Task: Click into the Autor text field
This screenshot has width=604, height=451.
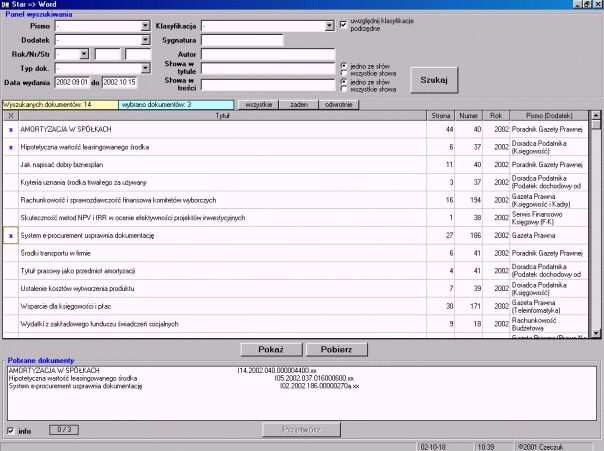Action: (x=267, y=53)
